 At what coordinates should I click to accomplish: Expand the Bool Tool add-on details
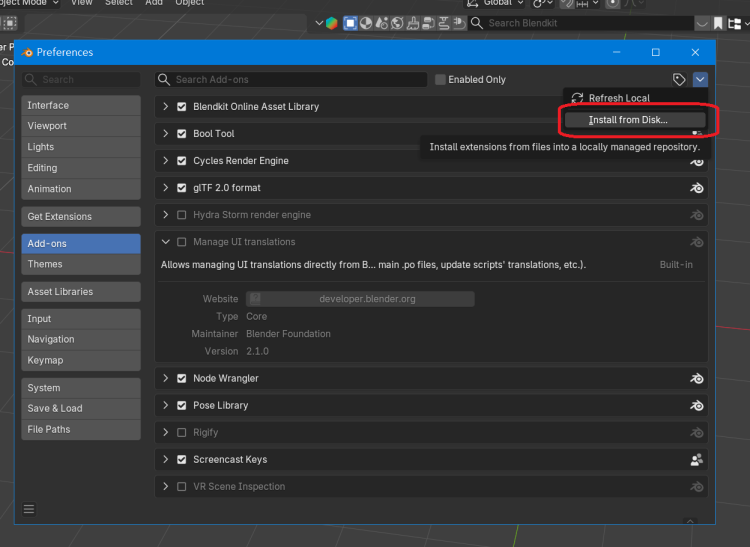tap(165, 134)
